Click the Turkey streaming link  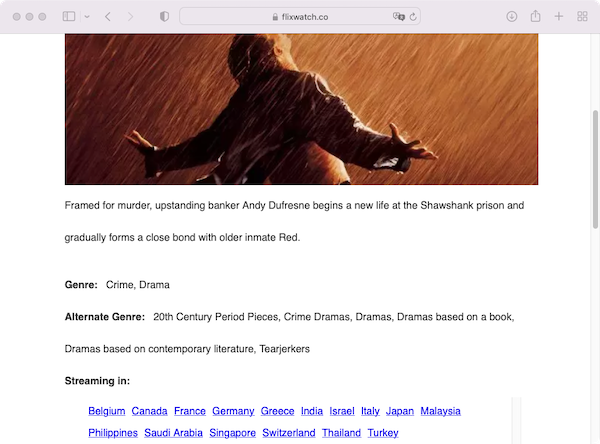383,433
